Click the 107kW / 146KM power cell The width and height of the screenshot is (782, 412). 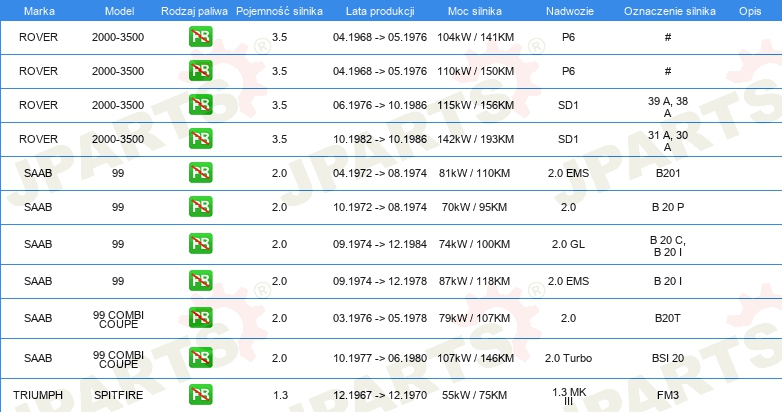(475, 358)
